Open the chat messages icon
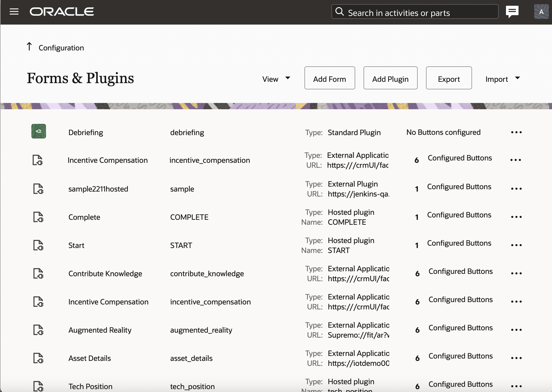This screenshot has height=392, width=552. click(x=512, y=12)
